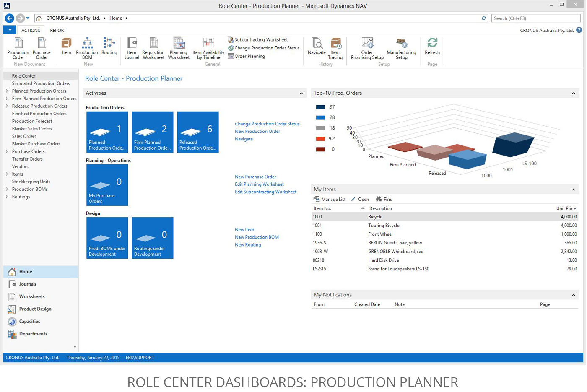Collapse the My Items panel
This screenshot has width=587, height=392.
point(574,189)
